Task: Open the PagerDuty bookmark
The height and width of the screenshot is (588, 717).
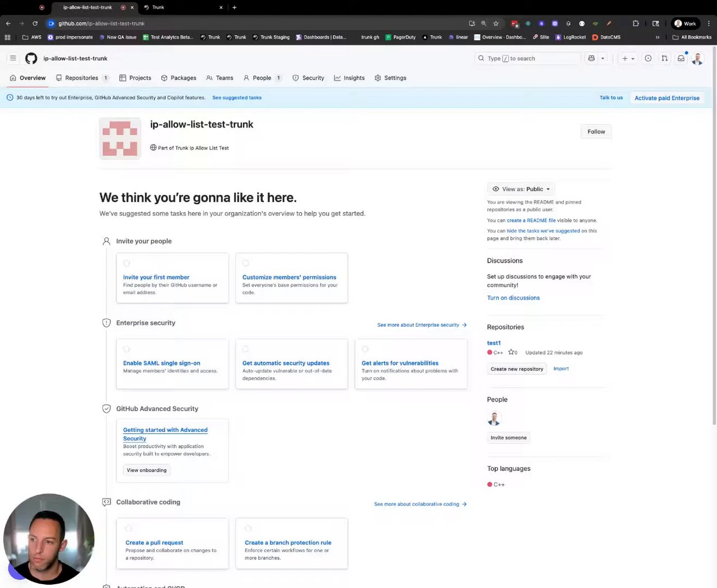Action: pyautogui.click(x=401, y=38)
